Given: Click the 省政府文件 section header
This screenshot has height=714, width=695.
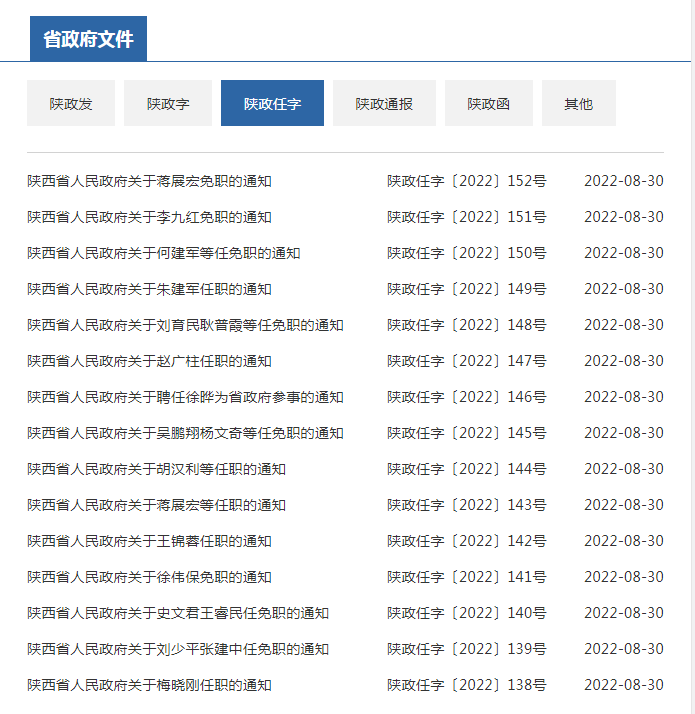Looking at the screenshot, I should [88, 39].
